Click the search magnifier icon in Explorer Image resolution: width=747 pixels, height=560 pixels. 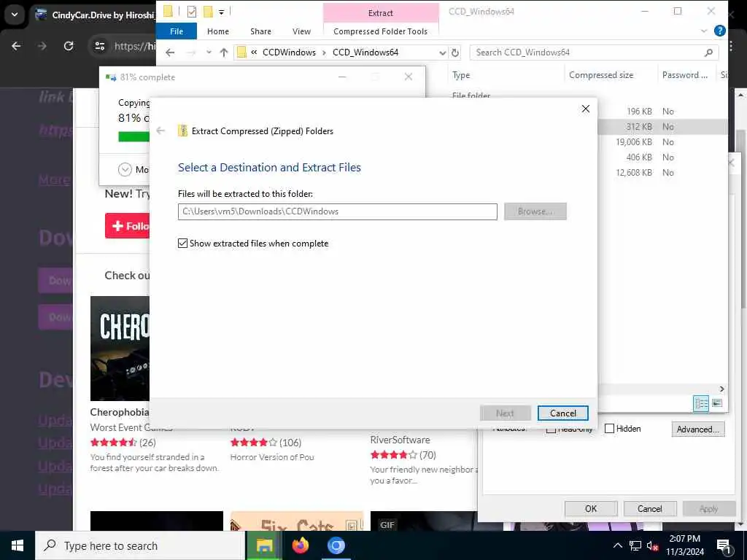pyautogui.click(x=708, y=52)
